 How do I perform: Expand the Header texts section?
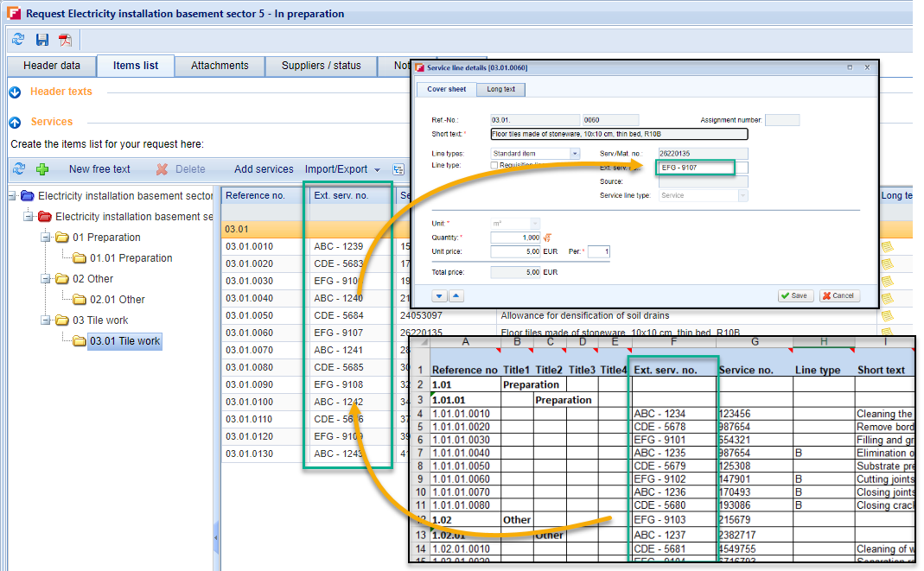point(15,92)
